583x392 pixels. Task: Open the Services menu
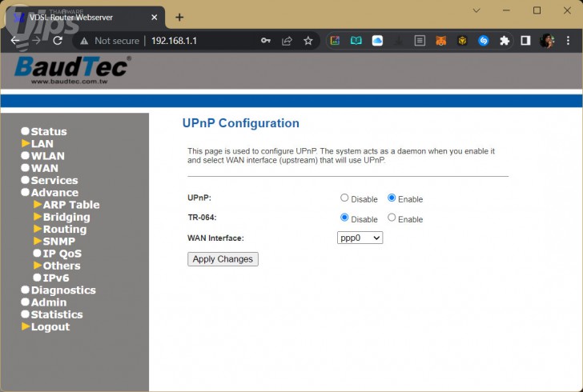[54, 181]
